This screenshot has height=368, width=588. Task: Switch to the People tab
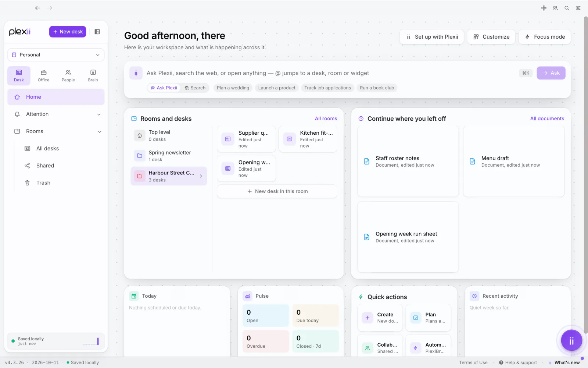coord(68,75)
